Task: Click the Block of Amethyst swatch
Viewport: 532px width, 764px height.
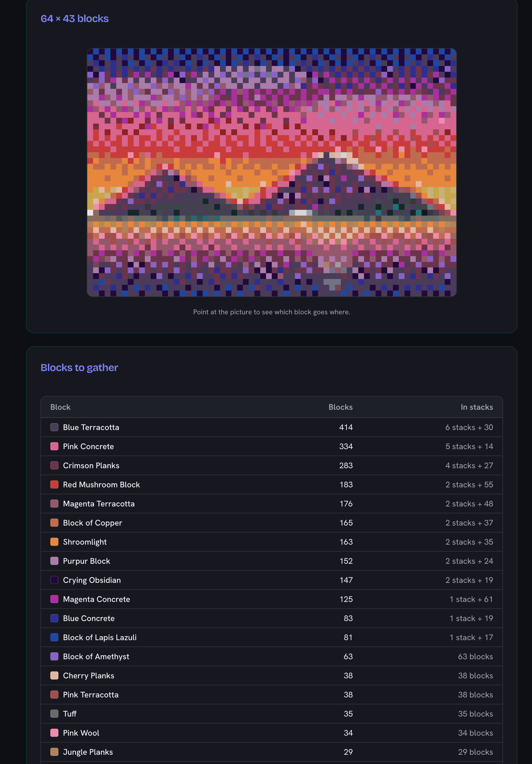Action: pos(54,657)
